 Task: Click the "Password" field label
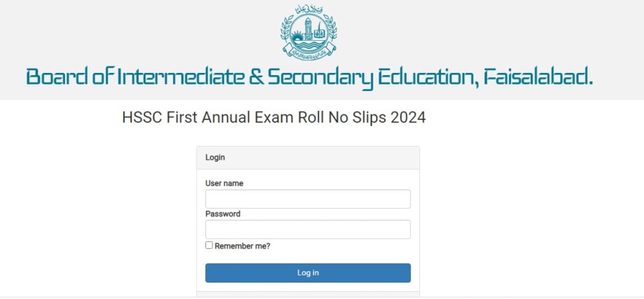[x=223, y=214]
